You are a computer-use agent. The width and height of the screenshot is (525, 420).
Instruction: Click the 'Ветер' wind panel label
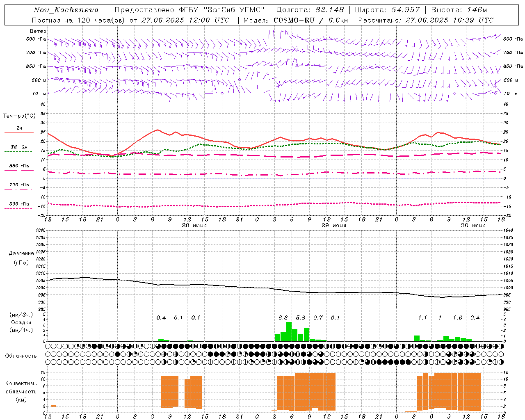coord(38,31)
